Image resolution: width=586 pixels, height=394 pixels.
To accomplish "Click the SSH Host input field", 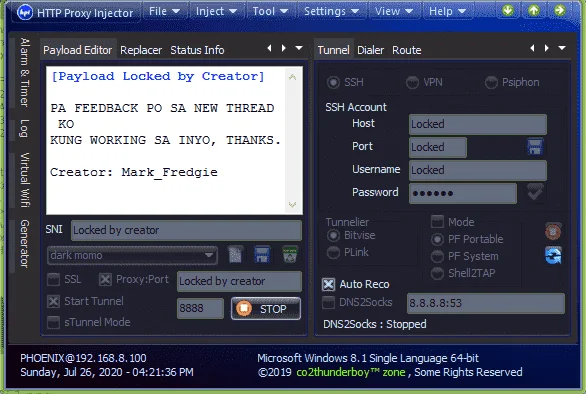I will pos(478,124).
